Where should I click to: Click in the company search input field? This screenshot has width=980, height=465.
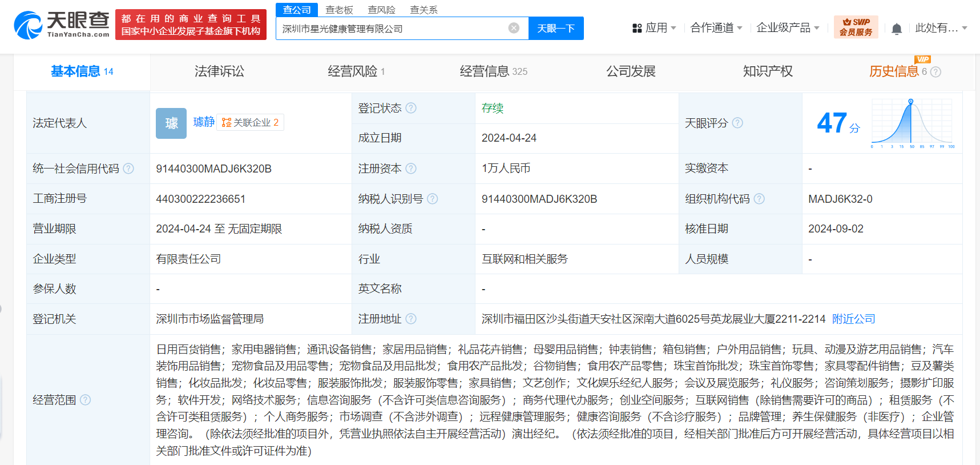(x=391, y=29)
